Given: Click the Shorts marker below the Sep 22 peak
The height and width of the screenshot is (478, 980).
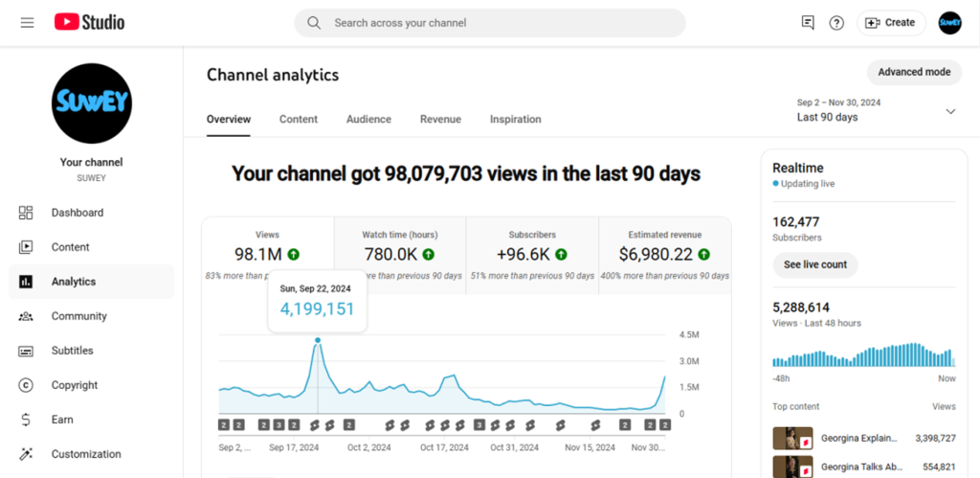Looking at the screenshot, I should 315,425.
